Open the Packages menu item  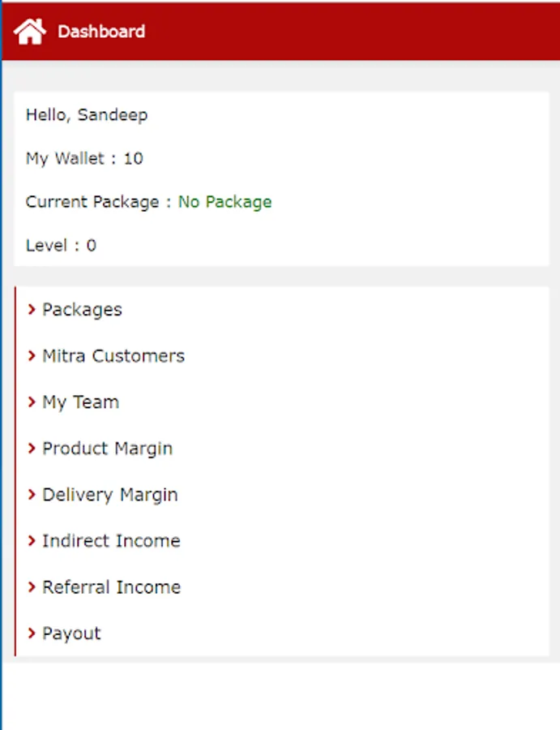tap(83, 310)
